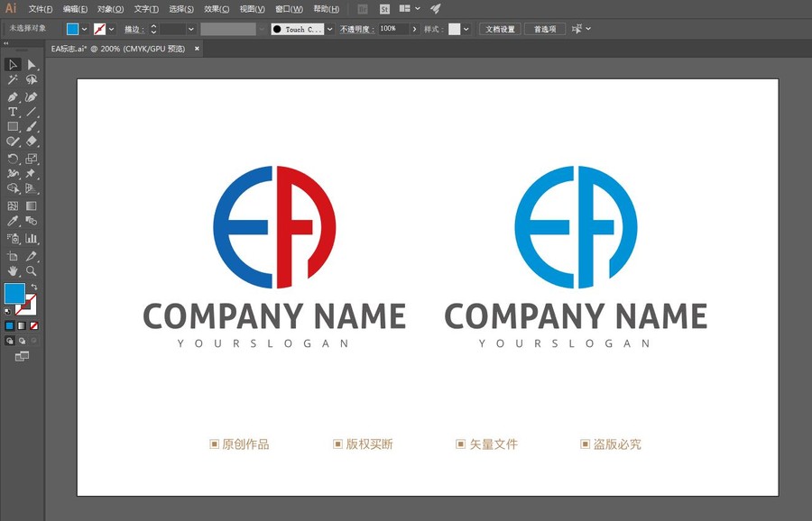Choose the Lasso tool
This screenshot has height=521, width=812.
(32, 79)
